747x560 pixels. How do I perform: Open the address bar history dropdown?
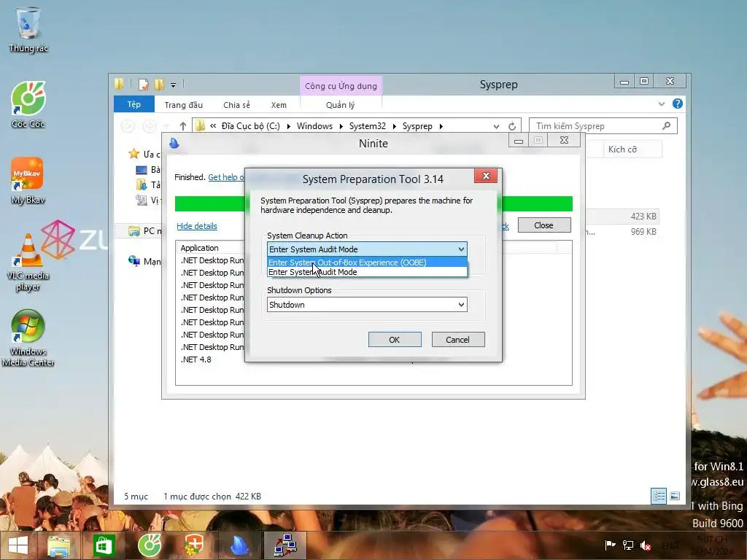click(496, 126)
